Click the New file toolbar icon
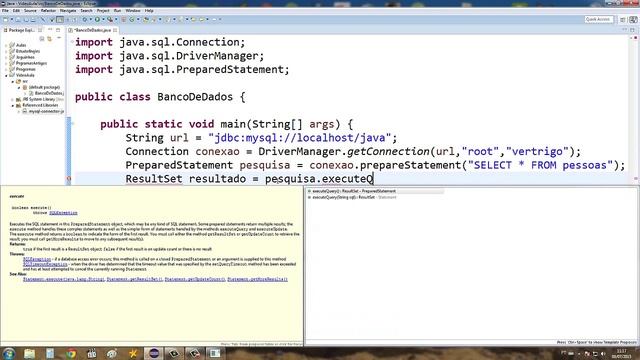Viewport: 640px width, 360px height. tap(5, 20)
